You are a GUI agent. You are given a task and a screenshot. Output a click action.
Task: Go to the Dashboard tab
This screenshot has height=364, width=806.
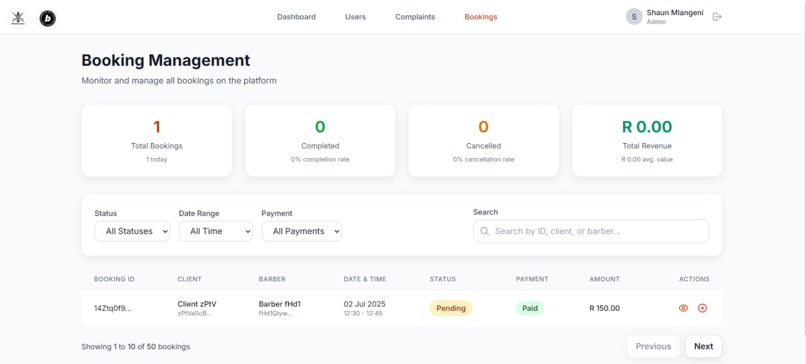[297, 17]
